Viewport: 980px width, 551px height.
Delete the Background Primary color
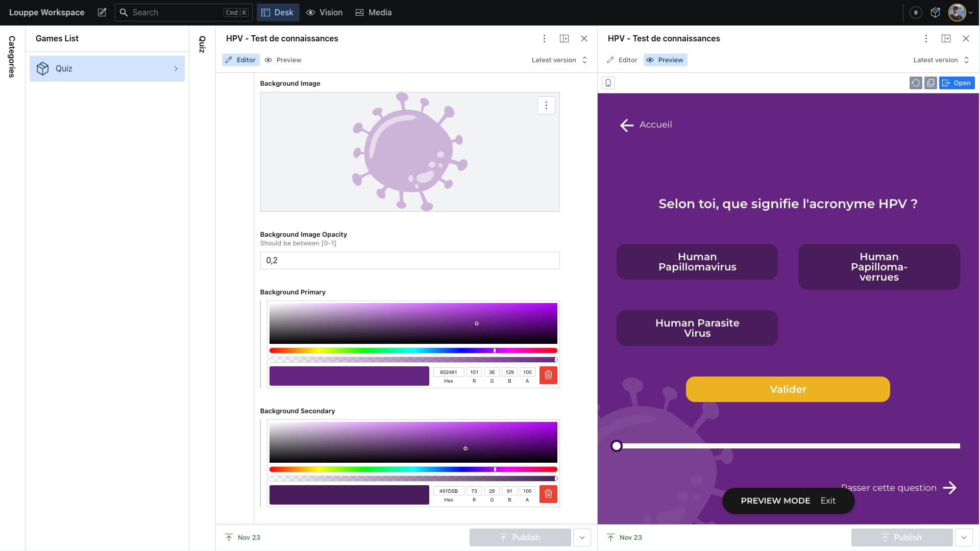pyautogui.click(x=548, y=375)
